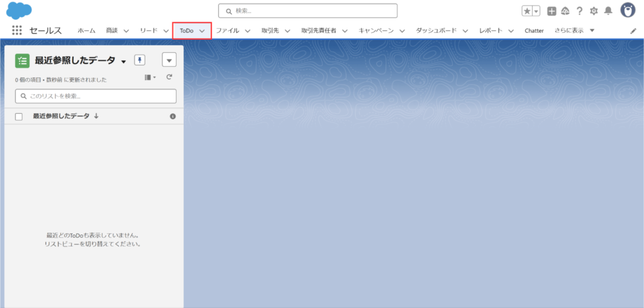Viewport: 644px width, 308px height.
Task: Open the Help question mark icon
Action: [x=579, y=11]
